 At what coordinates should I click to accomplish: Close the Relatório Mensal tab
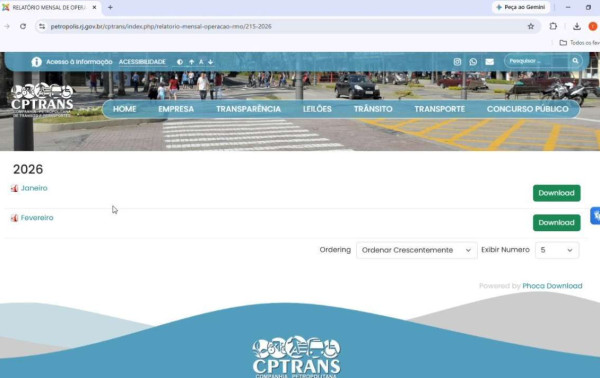click(x=94, y=7)
